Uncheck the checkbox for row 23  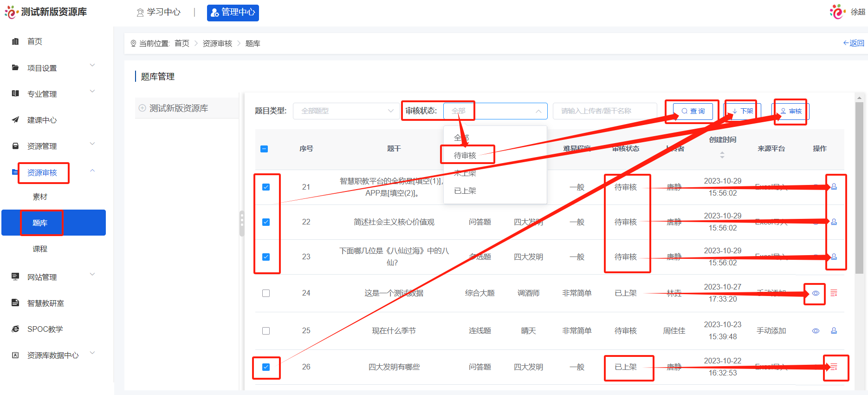click(x=266, y=257)
